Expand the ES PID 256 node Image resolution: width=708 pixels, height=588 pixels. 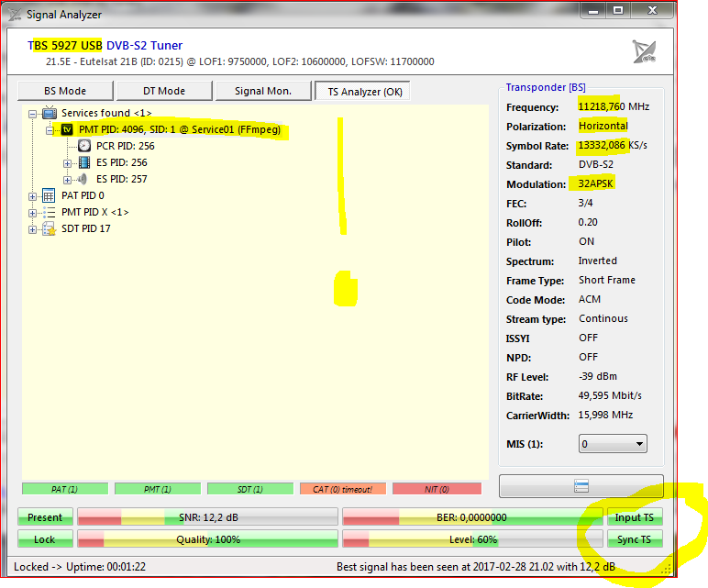(67, 163)
